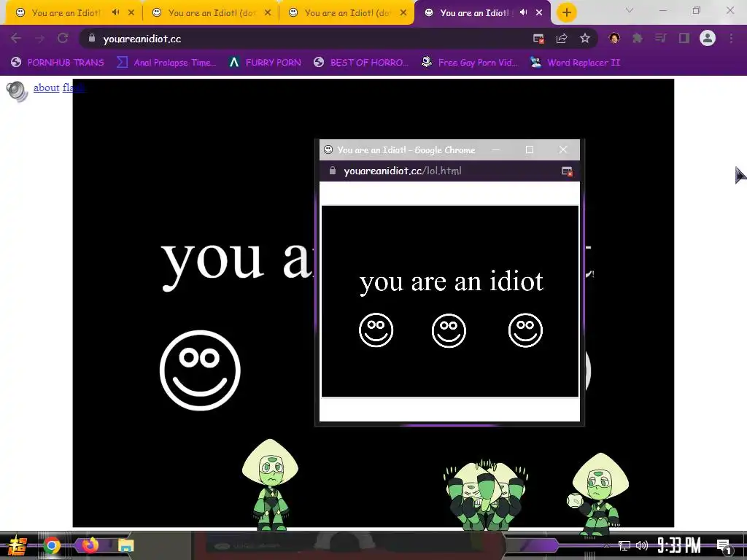This screenshot has width=747, height=560.
Task: Click the lock icon in popup address bar
Action: tap(333, 171)
